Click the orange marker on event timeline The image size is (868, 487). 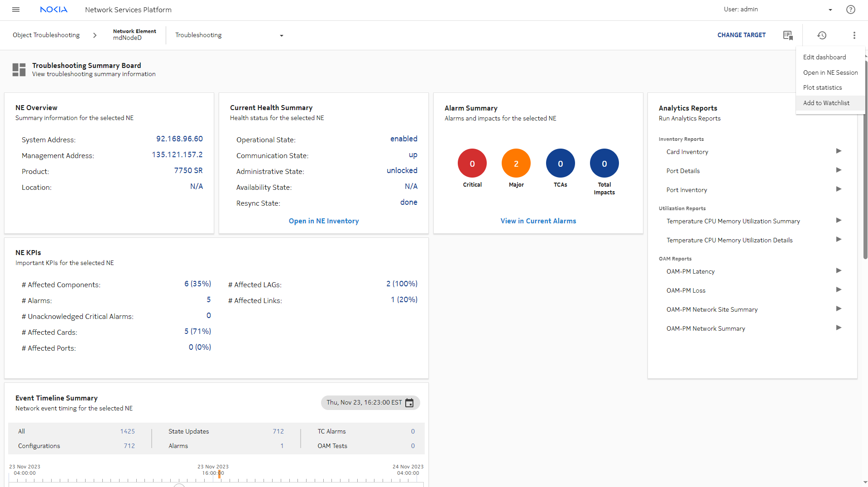coord(219,474)
